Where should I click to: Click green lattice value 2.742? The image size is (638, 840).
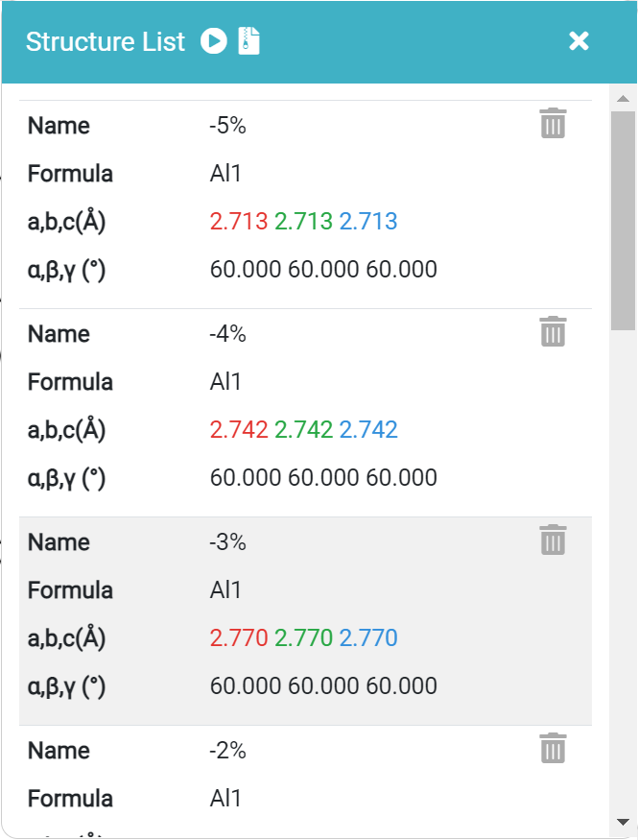point(303,430)
